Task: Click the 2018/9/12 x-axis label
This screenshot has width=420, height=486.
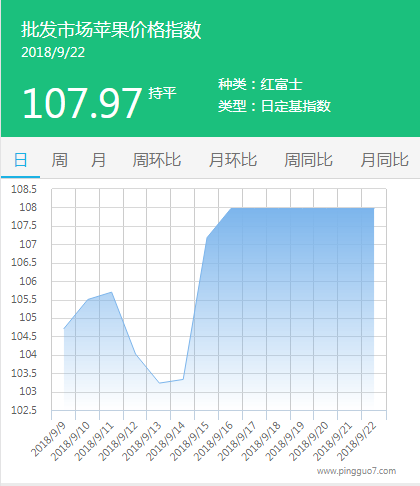Action: tap(119, 441)
